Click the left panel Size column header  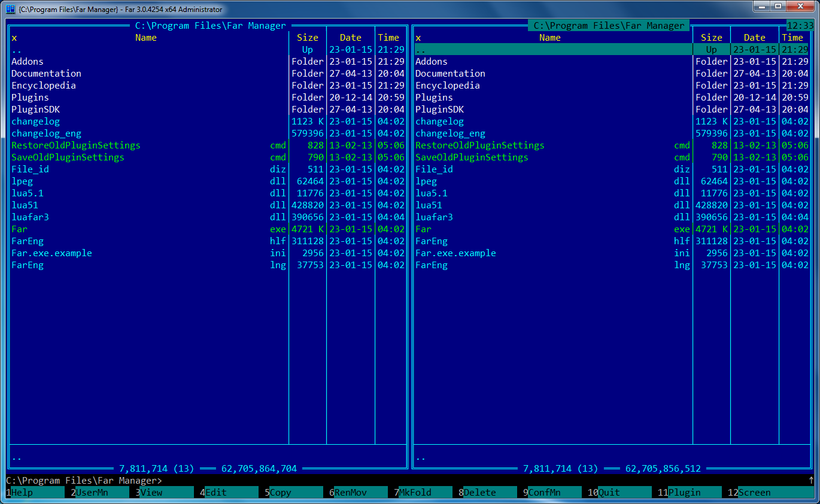coord(308,38)
